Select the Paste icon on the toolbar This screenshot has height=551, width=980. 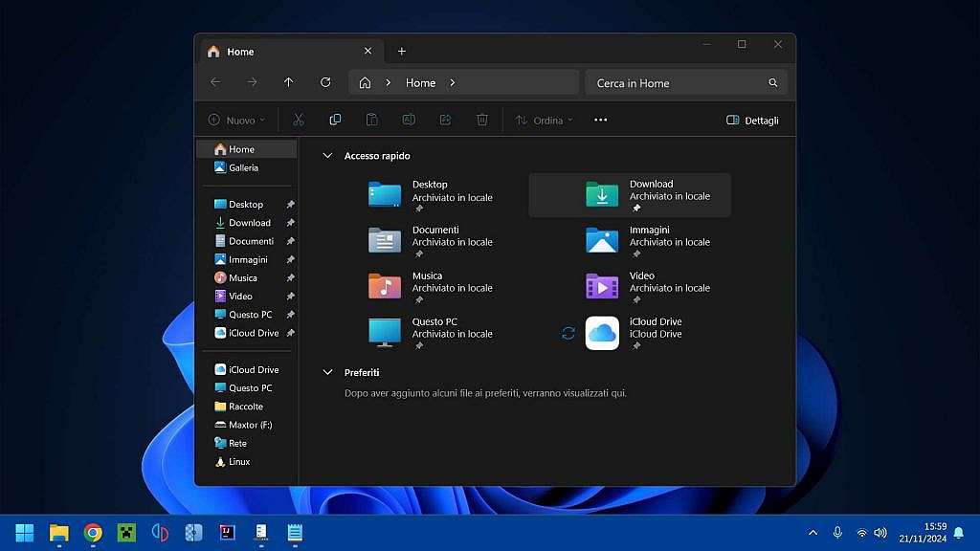[371, 119]
